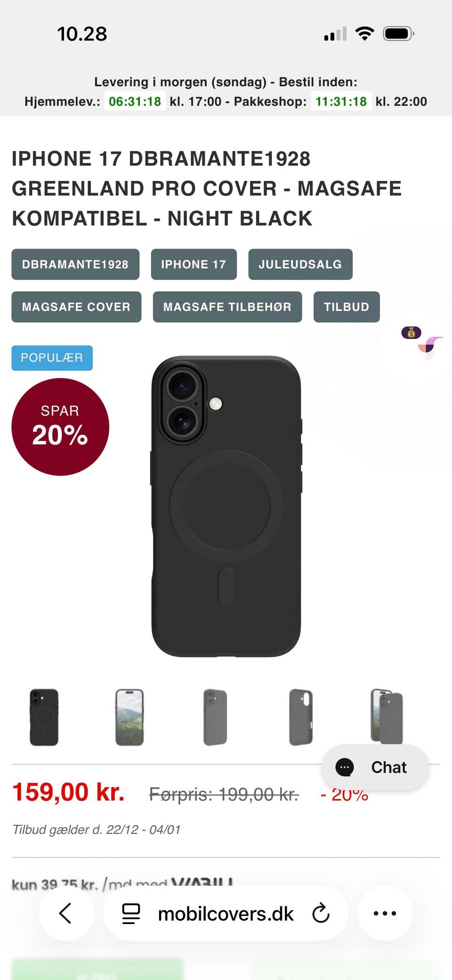Open the Chat bubble widget

pos(375,767)
